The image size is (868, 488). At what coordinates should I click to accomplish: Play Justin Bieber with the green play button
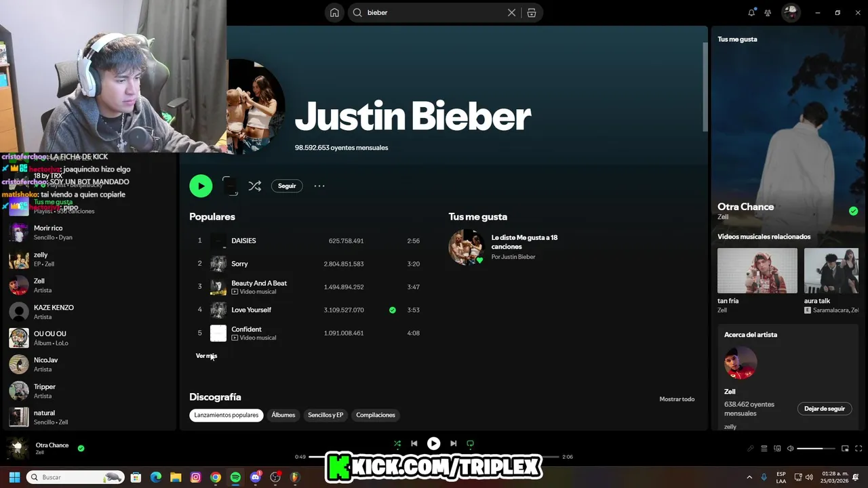[x=201, y=186]
